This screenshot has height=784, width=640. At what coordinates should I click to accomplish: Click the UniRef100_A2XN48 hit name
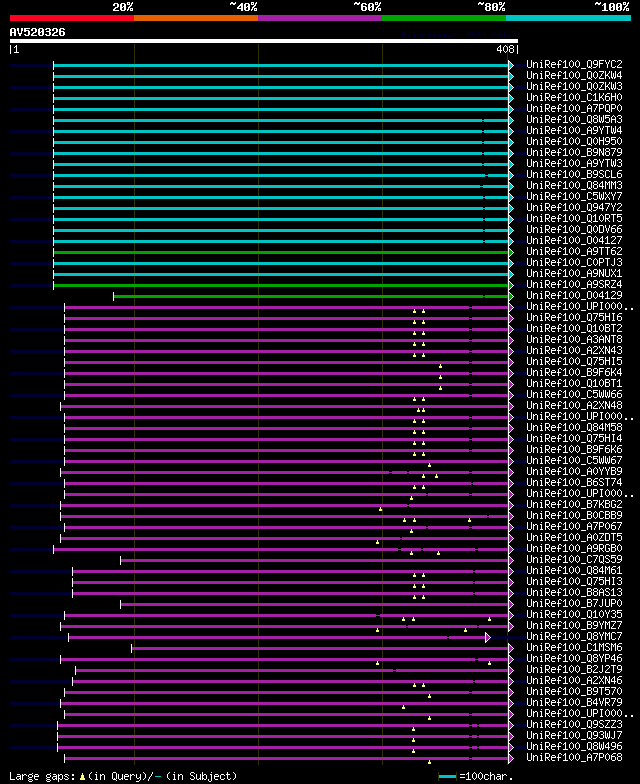574,406
